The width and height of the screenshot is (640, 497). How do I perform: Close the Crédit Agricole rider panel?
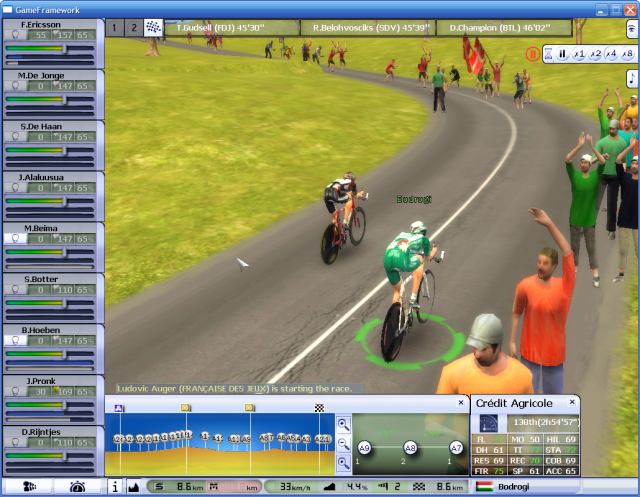pyautogui.click(x=573, y=402)
